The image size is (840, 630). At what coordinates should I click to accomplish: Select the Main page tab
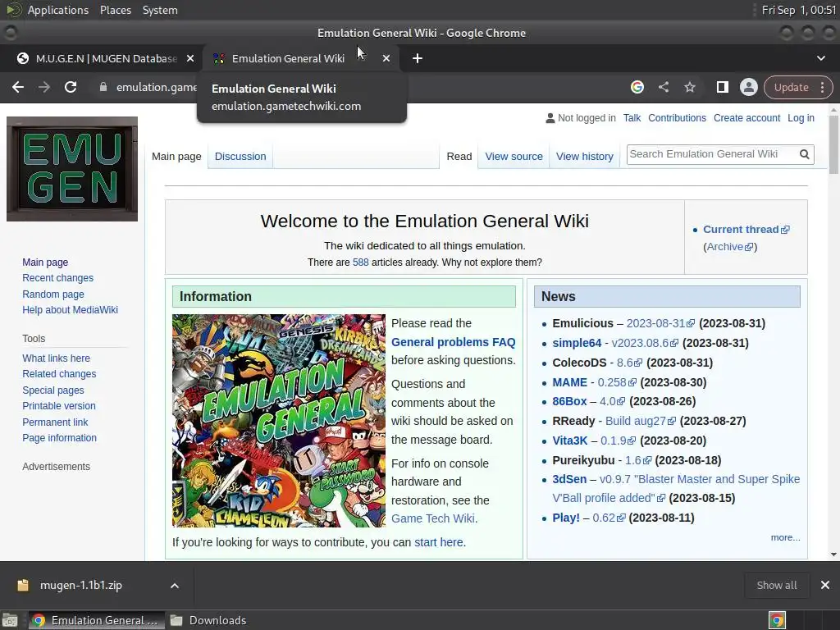click(176, 157)
